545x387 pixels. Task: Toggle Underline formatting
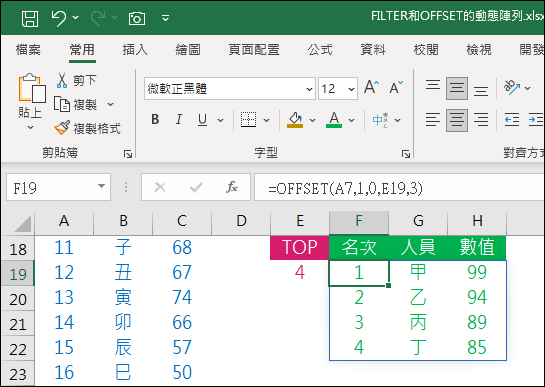coord(202,120)
